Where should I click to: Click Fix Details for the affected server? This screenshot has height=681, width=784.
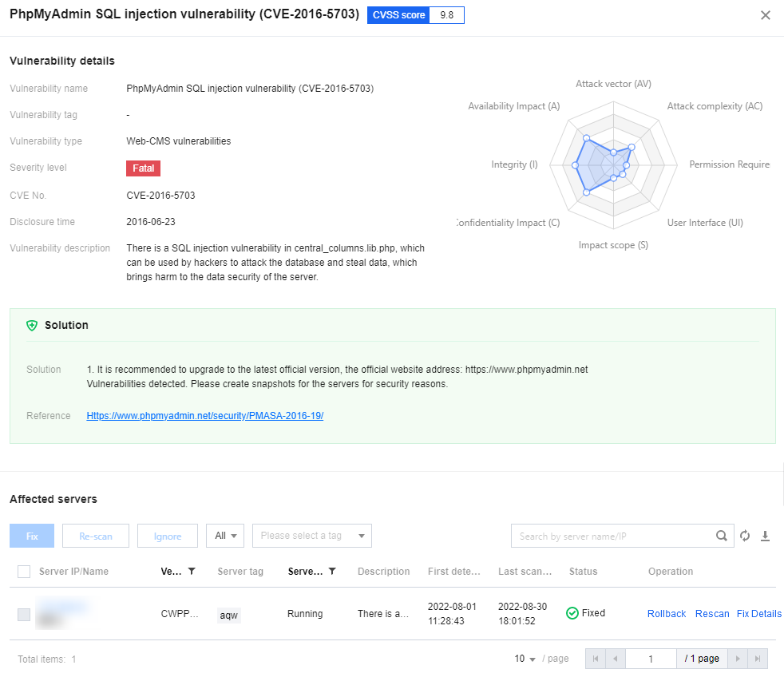pos(759,613)
